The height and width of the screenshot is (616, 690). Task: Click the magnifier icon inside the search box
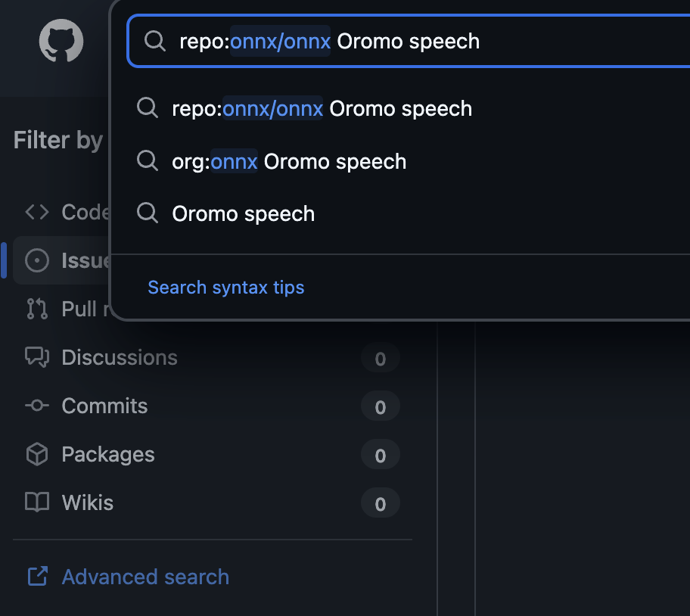[155, 41]
